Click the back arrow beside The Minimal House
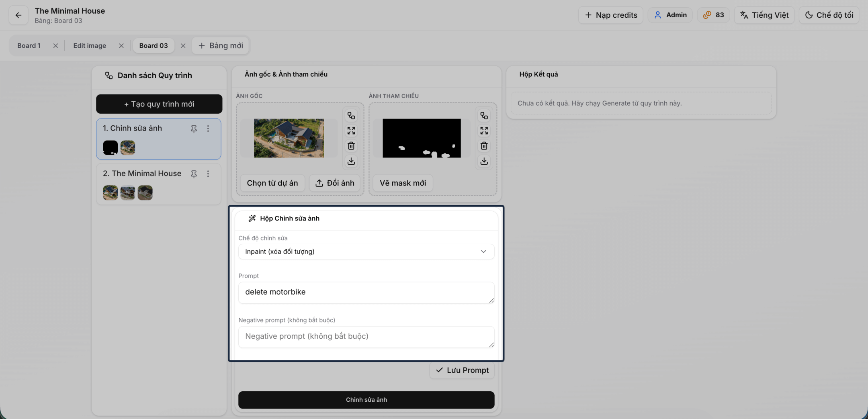 click(18, 15)
